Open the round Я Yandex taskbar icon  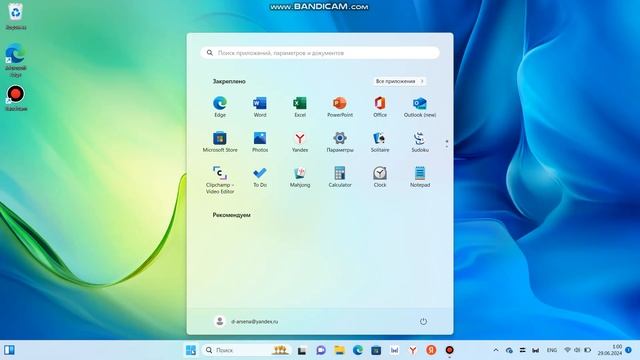(431, 350)
